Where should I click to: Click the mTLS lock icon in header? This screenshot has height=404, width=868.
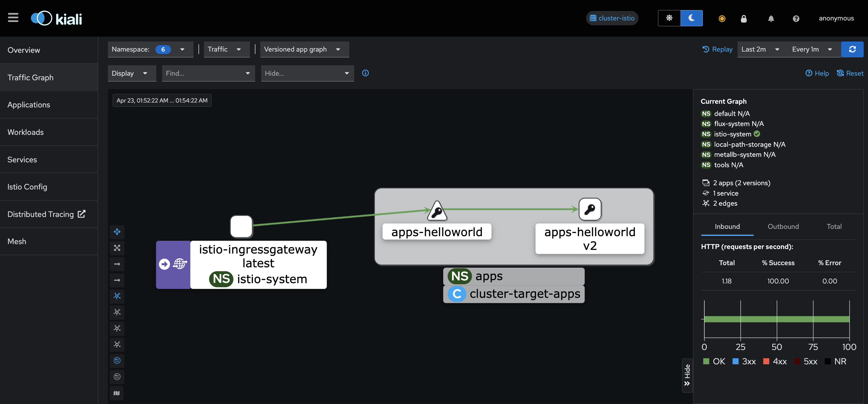pos(743,19)
